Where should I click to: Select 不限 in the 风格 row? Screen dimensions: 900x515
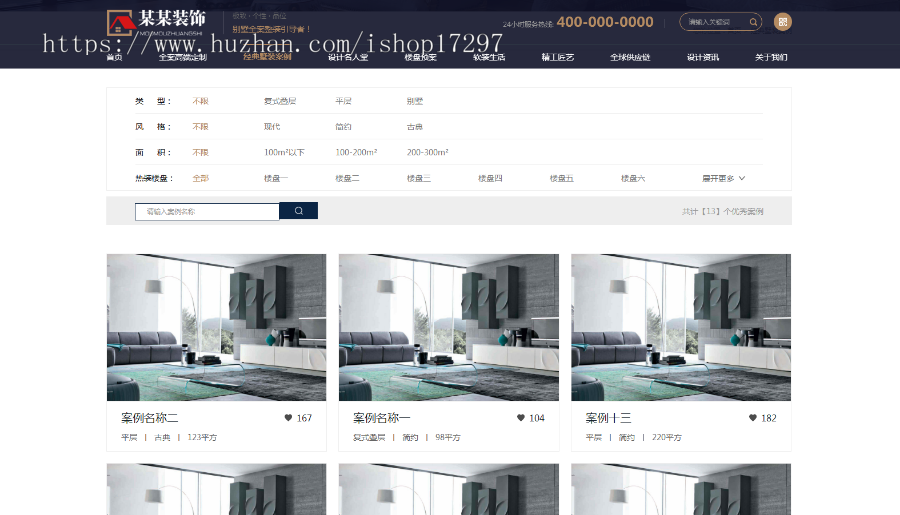pyautogui.click(x=200, y=127)
